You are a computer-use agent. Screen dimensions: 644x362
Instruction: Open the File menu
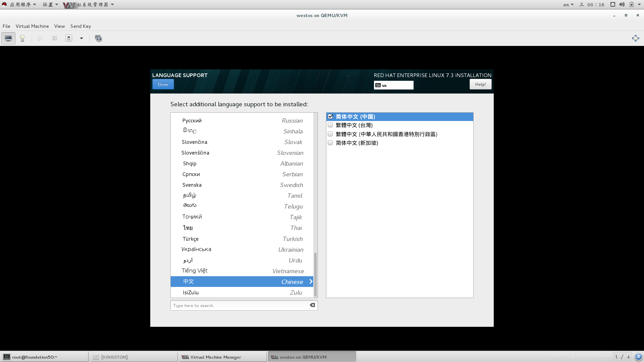pyautogui.click(x=6, y=26)
